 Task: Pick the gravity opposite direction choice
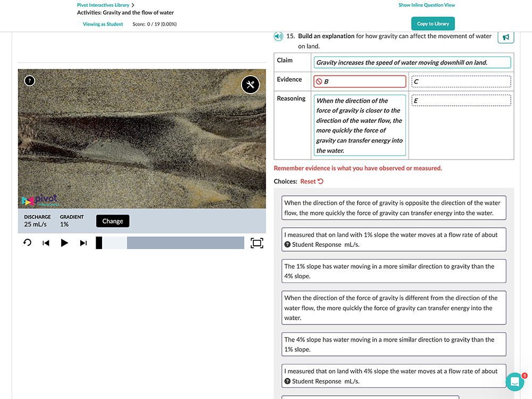[393, 207]
